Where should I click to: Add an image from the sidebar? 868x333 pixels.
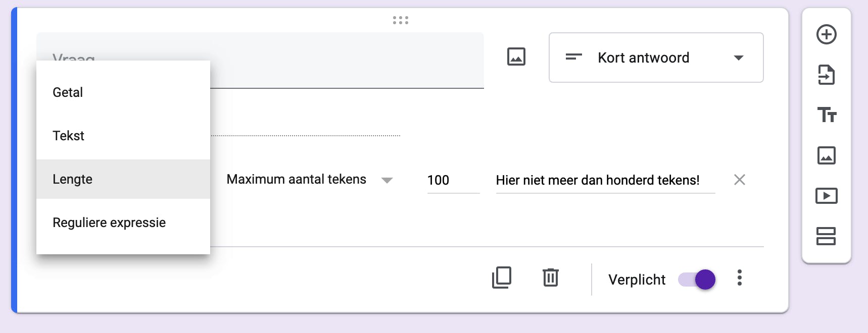pyautogui.click(x=827, y=155)
